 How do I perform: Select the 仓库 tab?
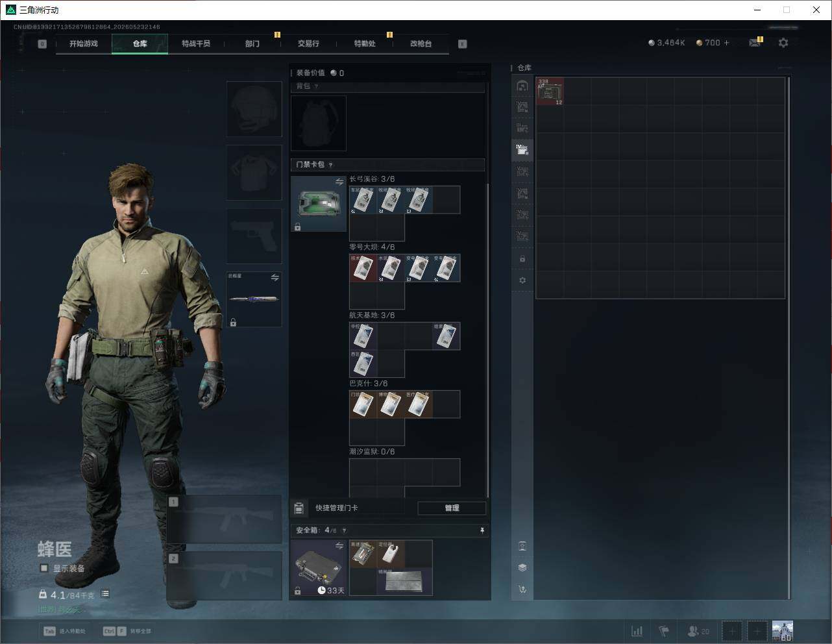(x=140, y=43)
